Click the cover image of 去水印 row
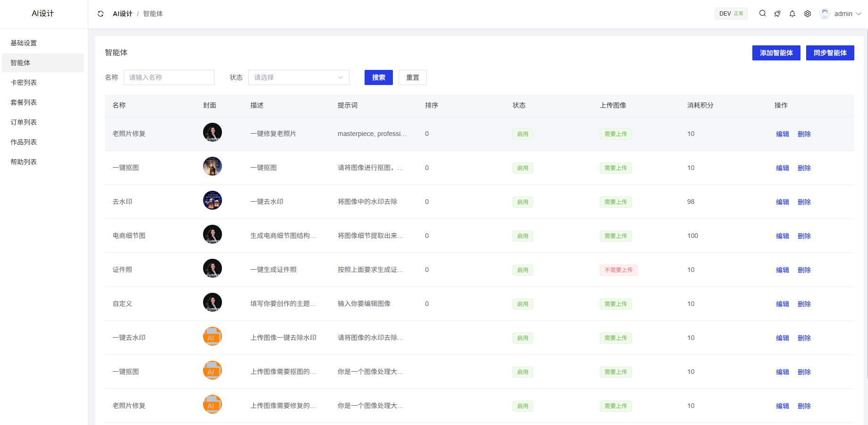This screenshot has height=425, width=868. 213,201
